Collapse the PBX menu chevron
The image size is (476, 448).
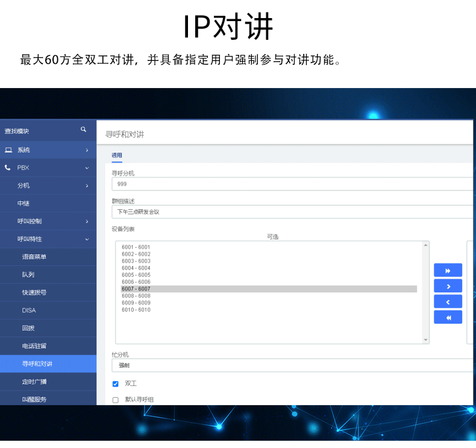point(87,168)
